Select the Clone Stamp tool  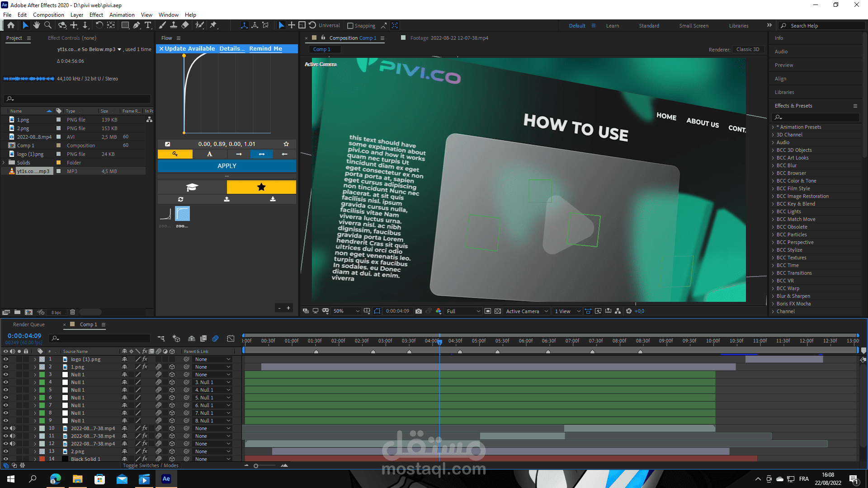point(174,25)
